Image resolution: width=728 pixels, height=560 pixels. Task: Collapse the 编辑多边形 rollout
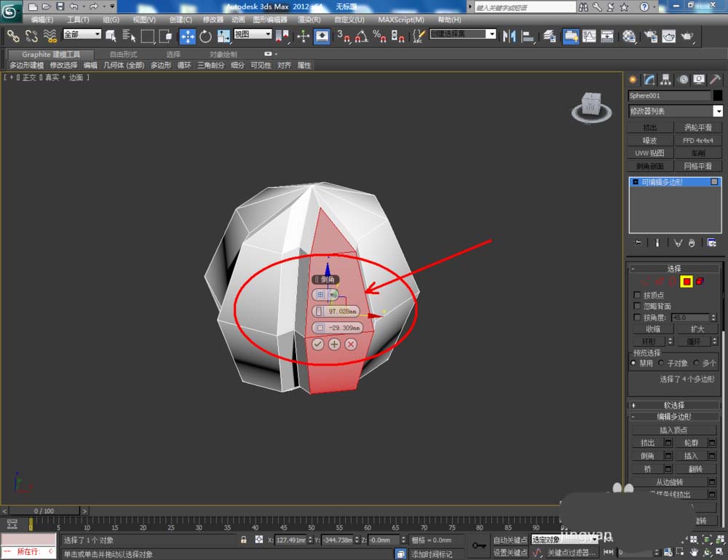(673, 417)
